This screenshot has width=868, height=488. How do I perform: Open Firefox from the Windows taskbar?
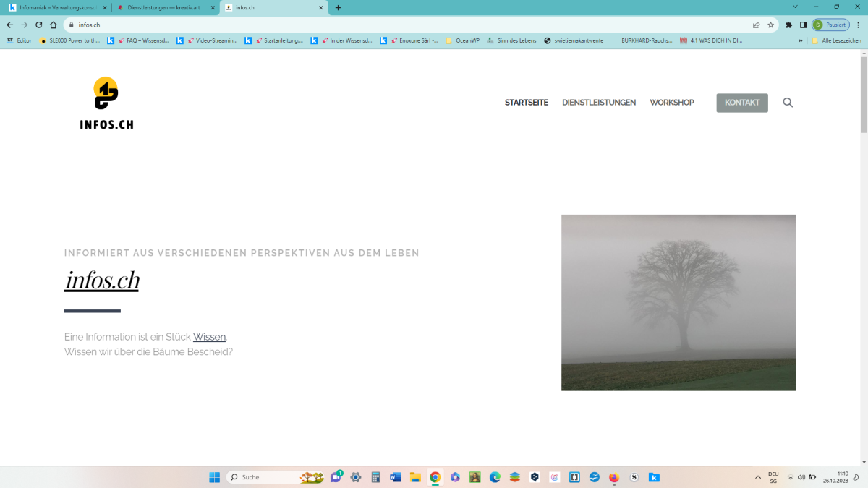tap(614, 477)
